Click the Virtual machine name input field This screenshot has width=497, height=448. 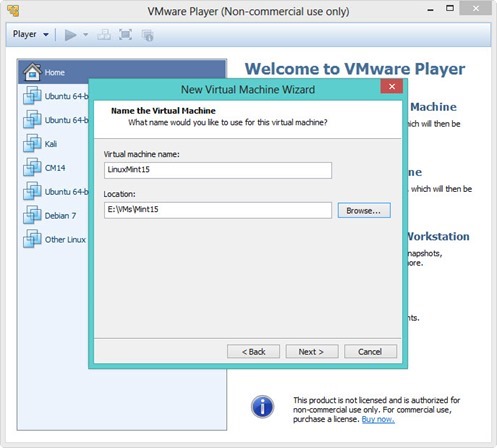[x=218, y=170]
